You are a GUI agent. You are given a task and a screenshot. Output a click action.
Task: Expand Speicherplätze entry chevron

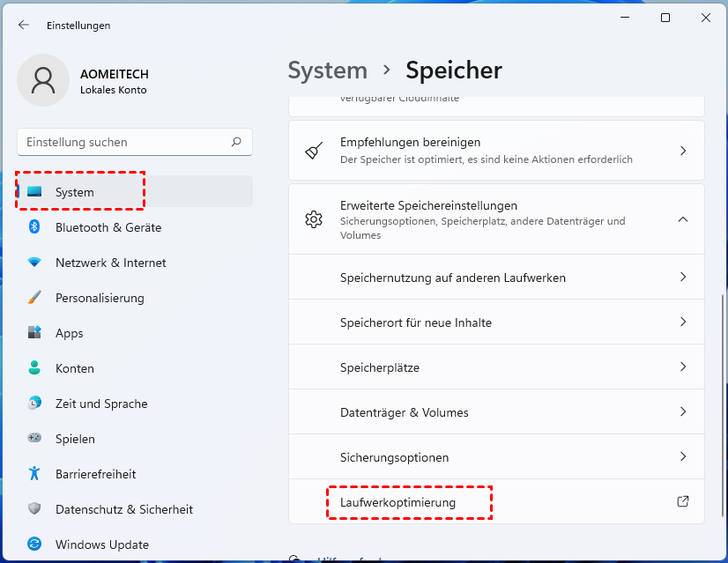pyautogui.click(x=683, y=367)
